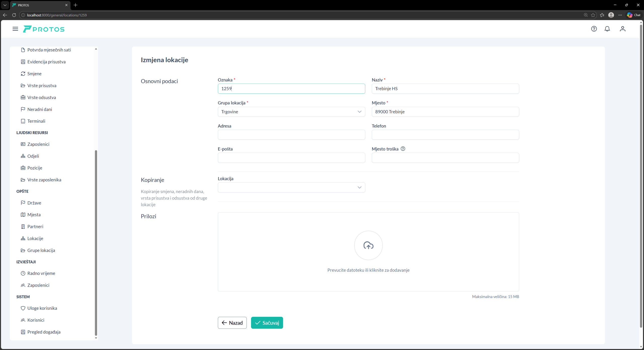
Task: Toggle the hamburger sidebar menu
Action: 15,29
